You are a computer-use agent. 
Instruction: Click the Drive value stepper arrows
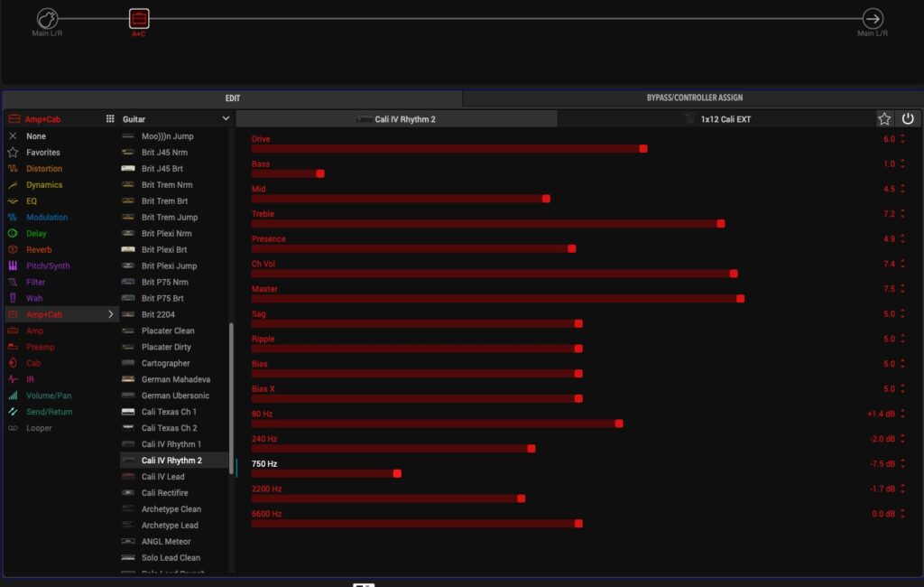[902, 139]
